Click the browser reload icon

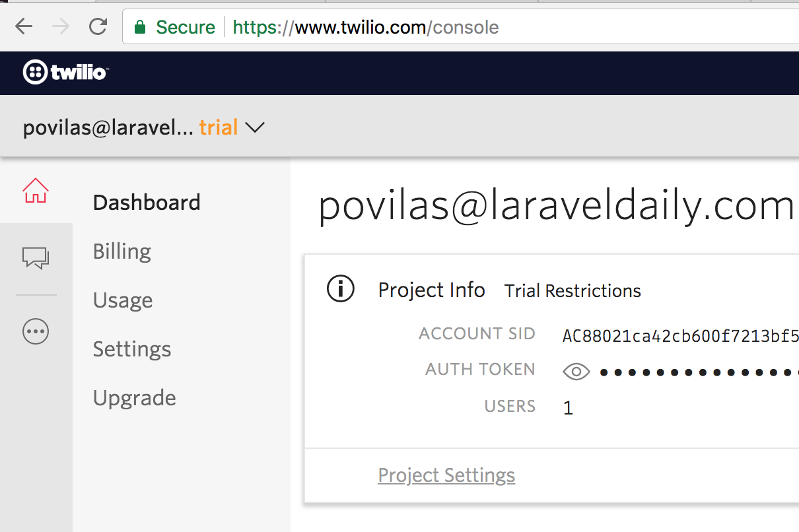coord(98,27)
